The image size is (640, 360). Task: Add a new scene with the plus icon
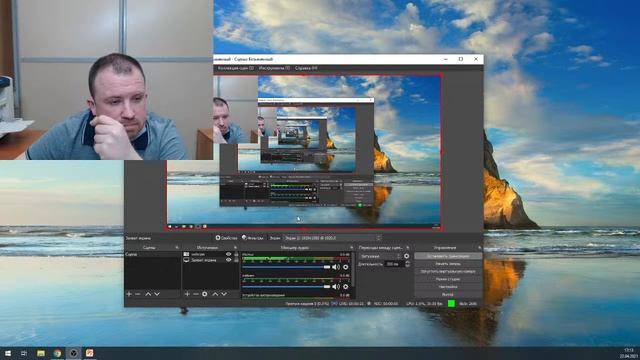click(129, 294)
